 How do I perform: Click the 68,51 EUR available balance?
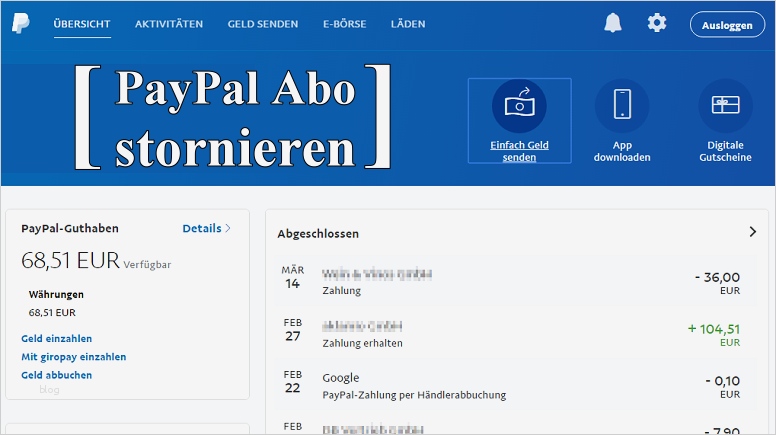(x=70, y=260)
